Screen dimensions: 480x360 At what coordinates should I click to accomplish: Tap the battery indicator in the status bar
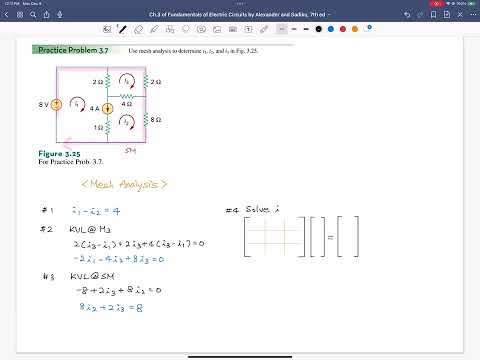click(472, 3)
